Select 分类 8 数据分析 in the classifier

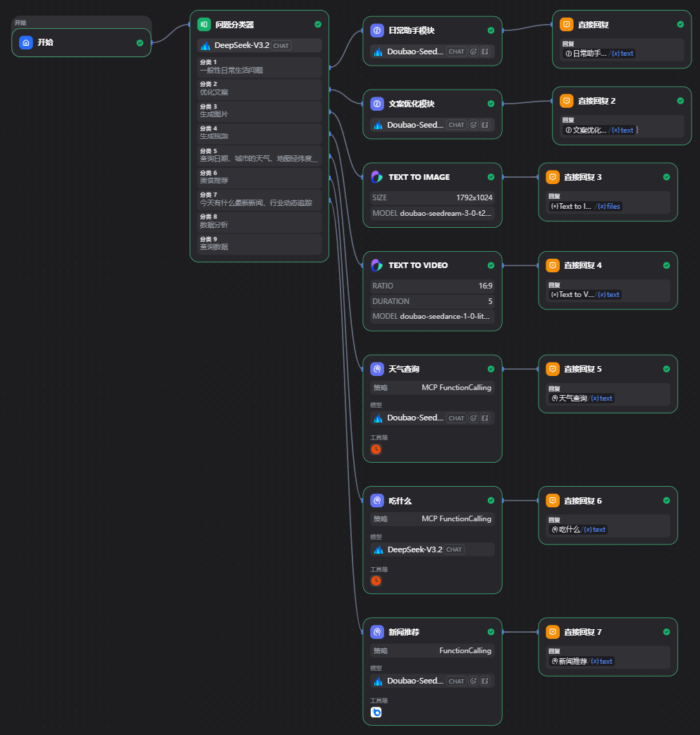point(259,221)
